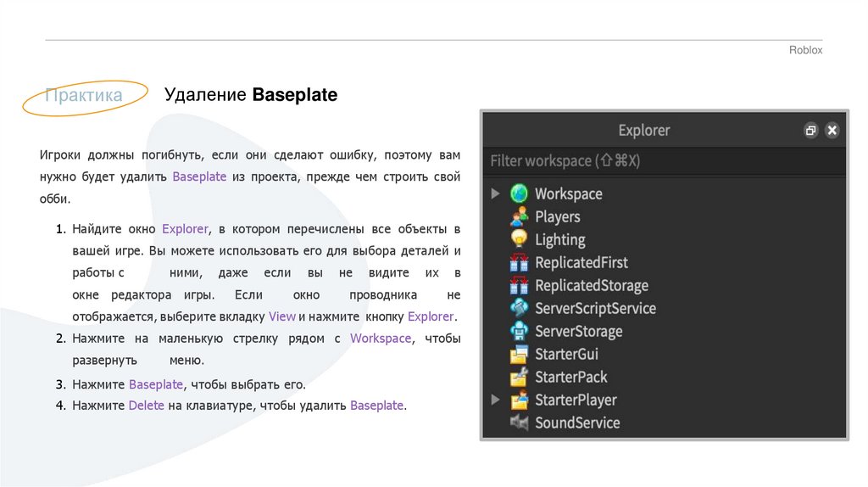868x487 pixels.
Task: Select Workspace in Explorer list
Action: point(568,194)
